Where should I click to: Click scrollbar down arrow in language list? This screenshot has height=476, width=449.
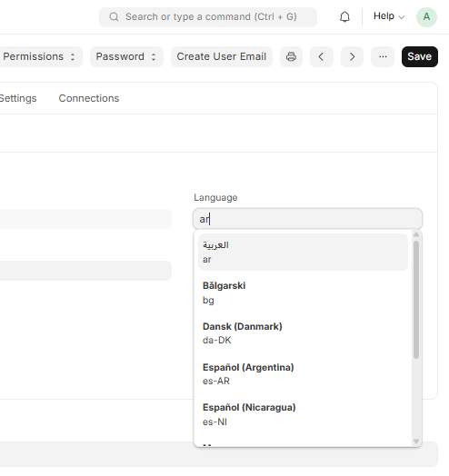(416, 441)
